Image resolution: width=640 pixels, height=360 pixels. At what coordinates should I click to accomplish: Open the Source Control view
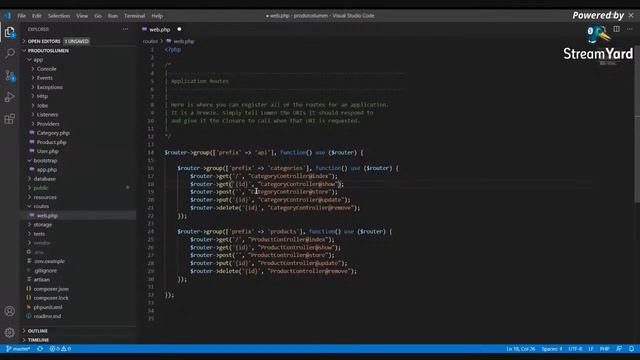click(10, 75)
